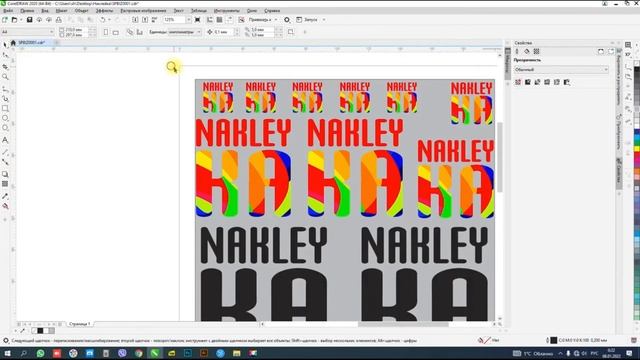Select Vector pattern transparency type
640x360 pixels.
tap(547, 82)
